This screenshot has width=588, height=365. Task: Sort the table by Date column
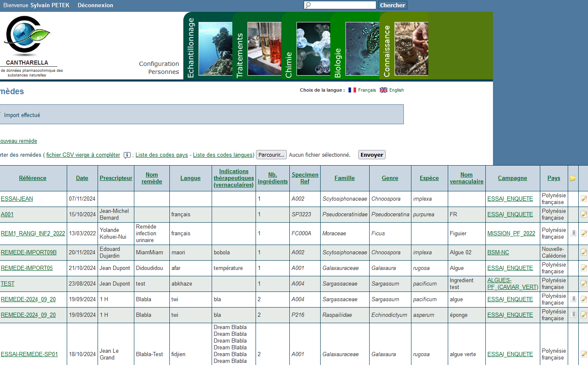(x=82, y=178)
